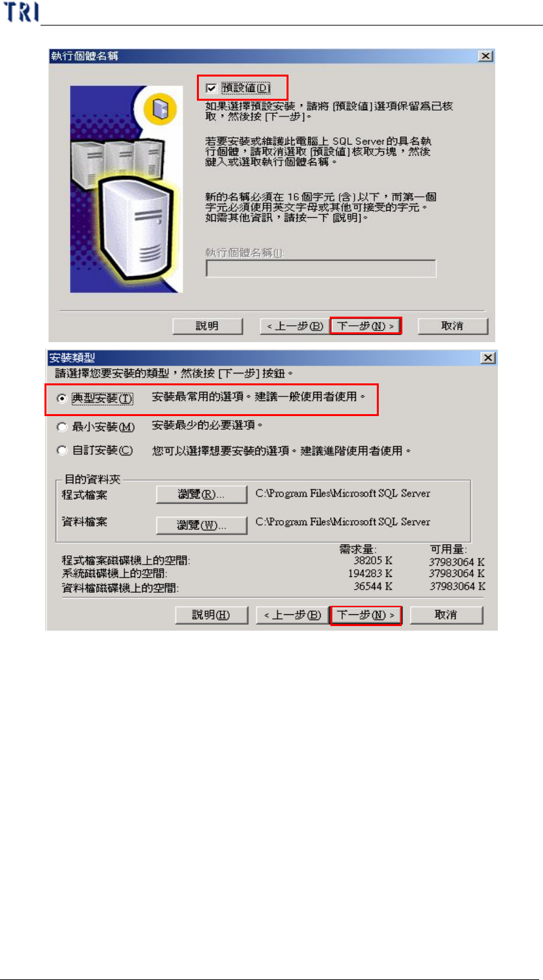
Task: Browse program files folder with 瀏覽(R)
Action: coord(201,495)
